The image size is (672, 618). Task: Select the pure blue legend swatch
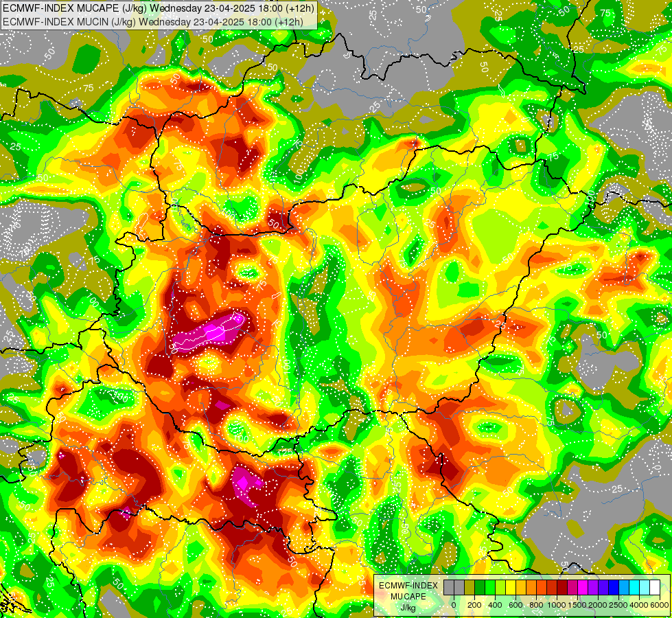pyautogui.click(x=614, y=588)
